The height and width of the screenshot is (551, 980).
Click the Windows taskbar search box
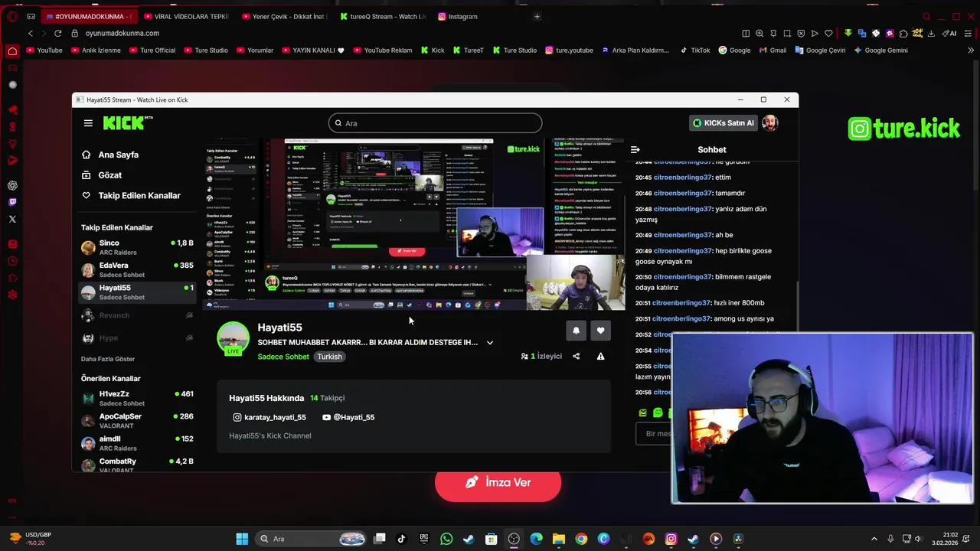pyautogui.click(x=311, y=539)
